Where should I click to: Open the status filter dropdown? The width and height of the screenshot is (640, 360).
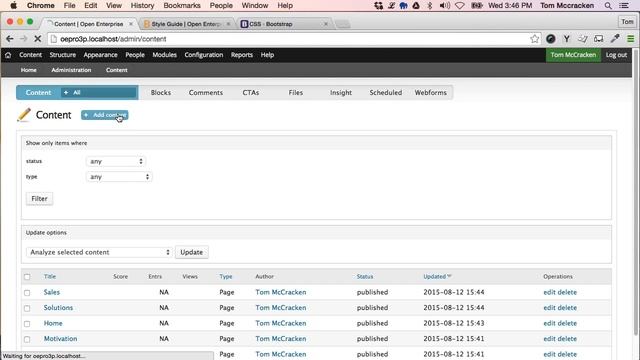(x=116, y=161)
